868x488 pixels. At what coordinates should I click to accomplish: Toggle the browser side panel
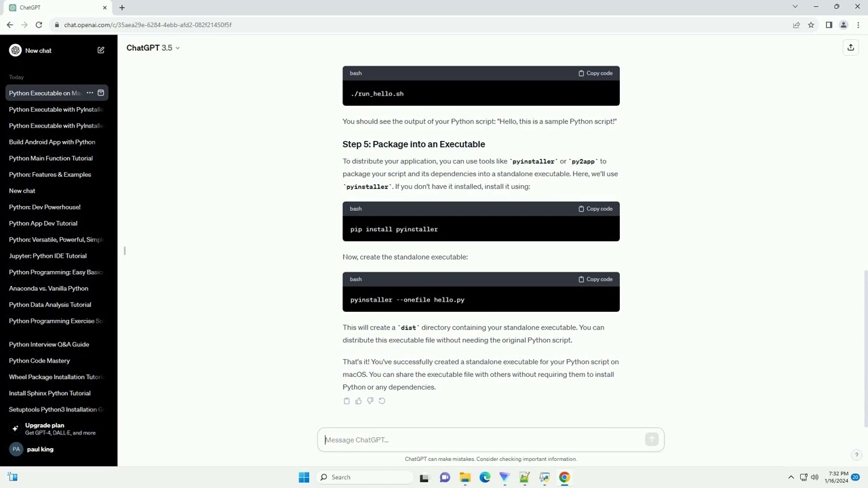pyautogui.click(x=829, y=25)
